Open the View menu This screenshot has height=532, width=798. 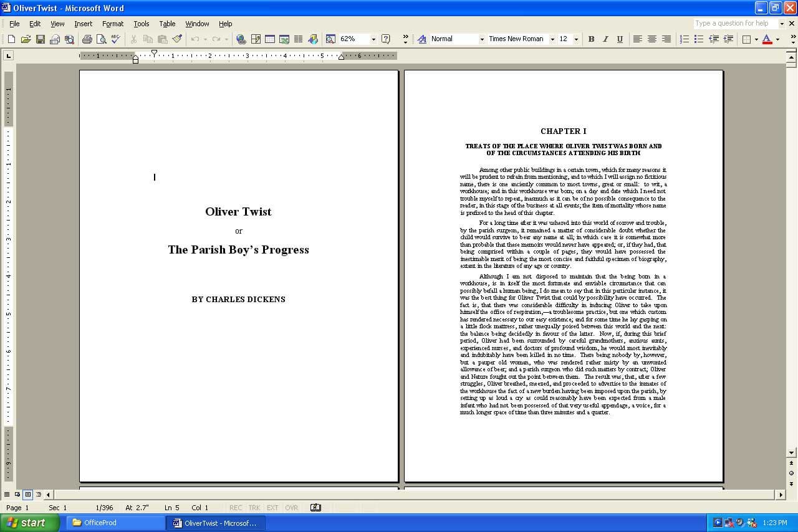(x=57, y=24)
